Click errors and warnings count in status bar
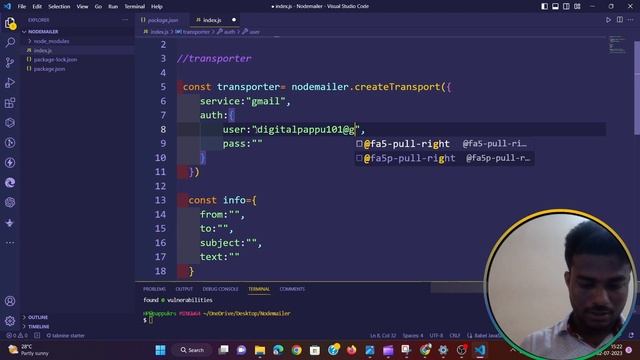Image resolution: width=640 pixels, height=360 pixels. pyautogui.click(x=17, y=336)
